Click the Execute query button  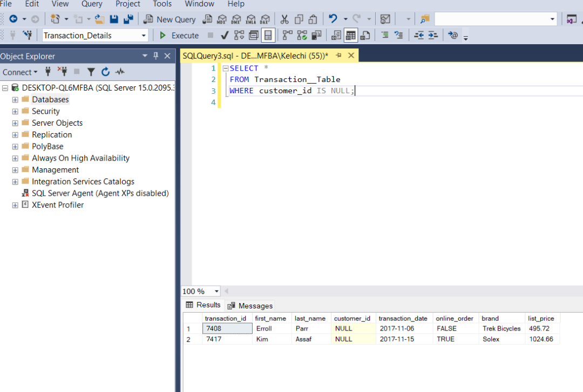point(180,36)
